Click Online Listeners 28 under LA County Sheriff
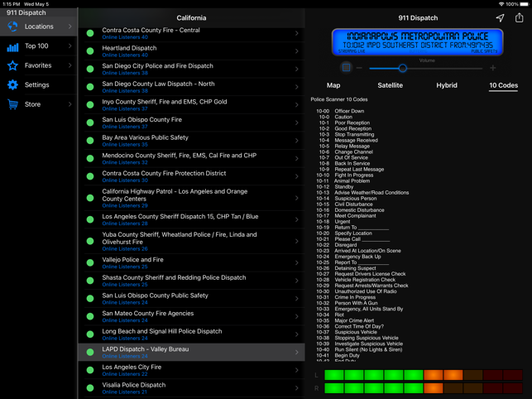This screenshot has height=399, width=532. point(125,224)
